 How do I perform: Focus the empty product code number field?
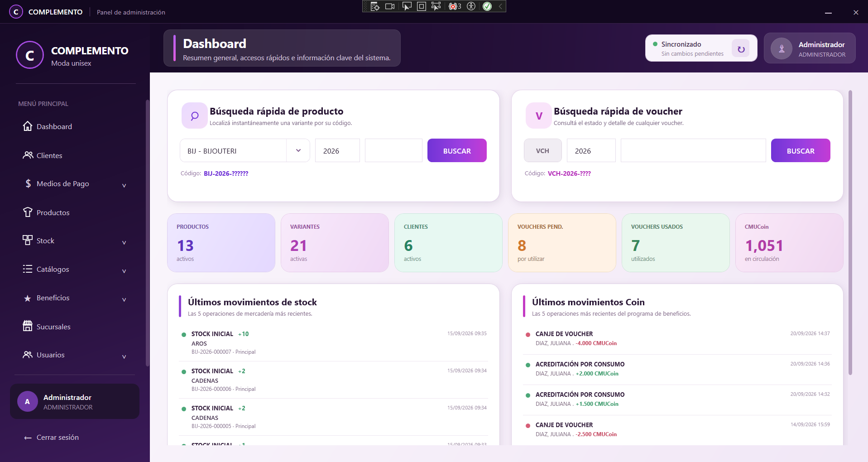tap(393, 150)
